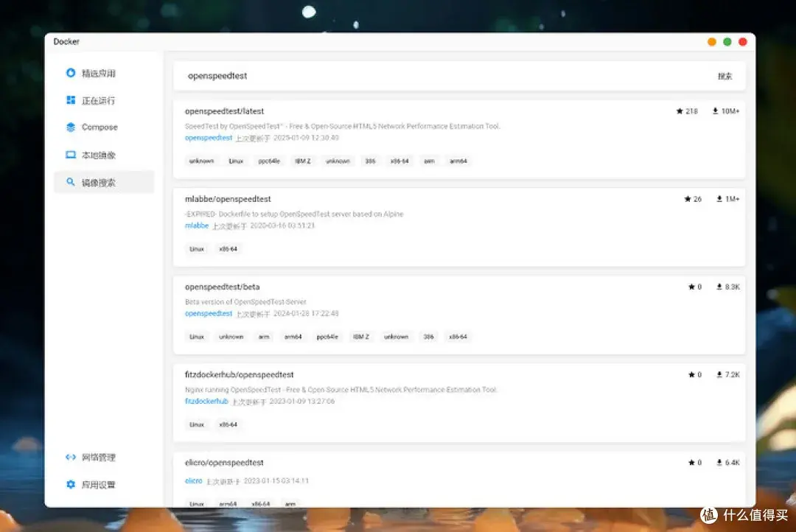The width and height of the screenshot is (796, 532).
Task: Click download icon of elicro/openspeedtest
Action: [719, 463]
